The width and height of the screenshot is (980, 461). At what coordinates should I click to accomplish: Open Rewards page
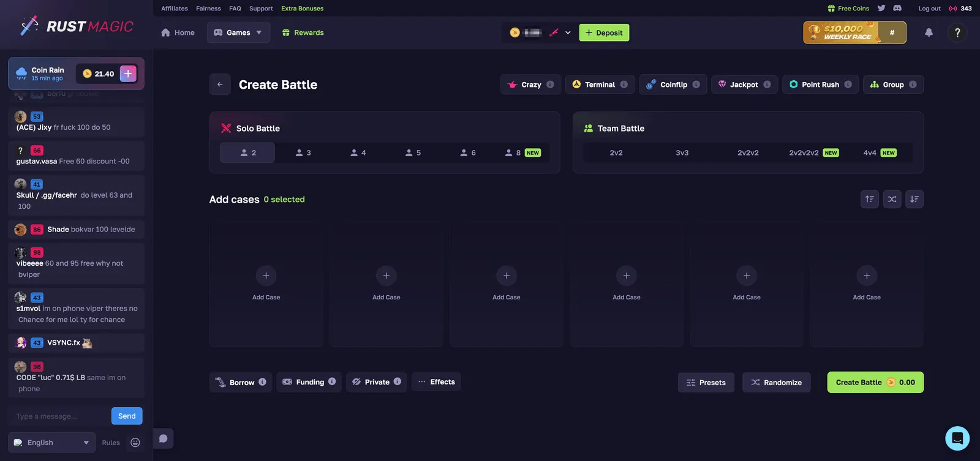pyautogui.click(x=303, y=32)
